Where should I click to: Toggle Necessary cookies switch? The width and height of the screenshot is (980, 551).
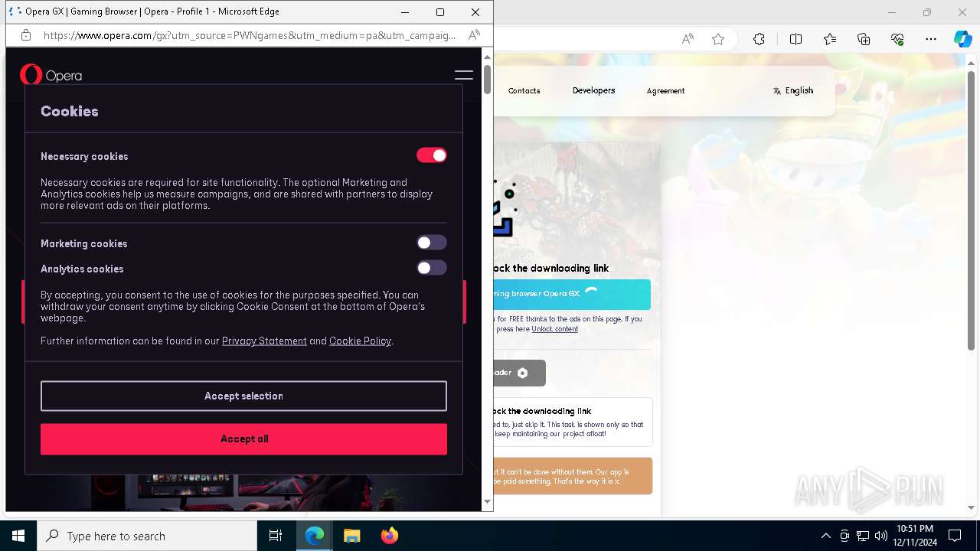click(432, 155)
